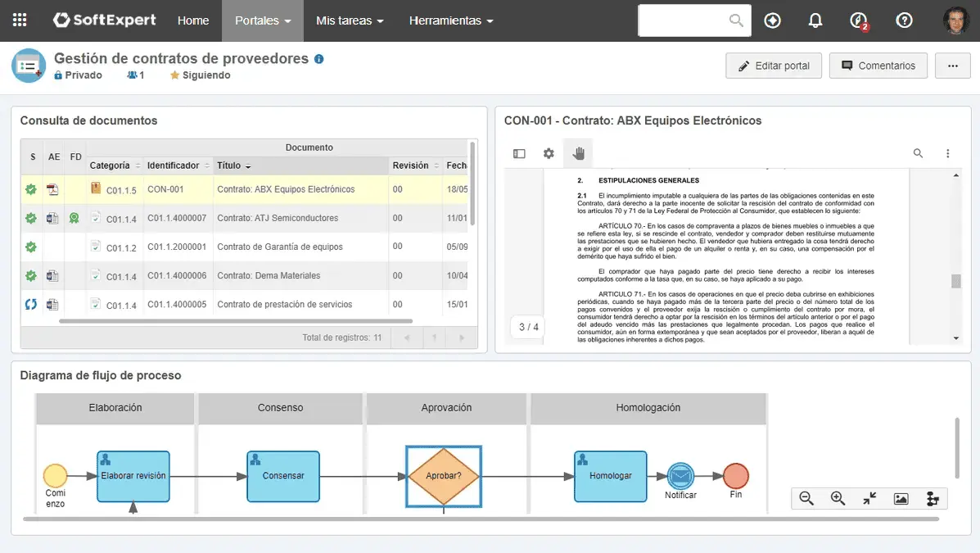Click the contract portal icon beside the title

pos(28,66)
